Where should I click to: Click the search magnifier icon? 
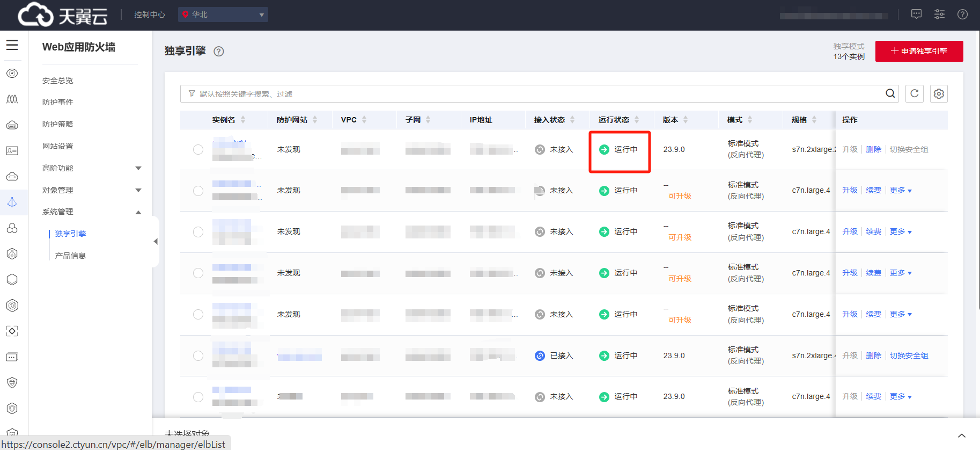coord(890,93)
